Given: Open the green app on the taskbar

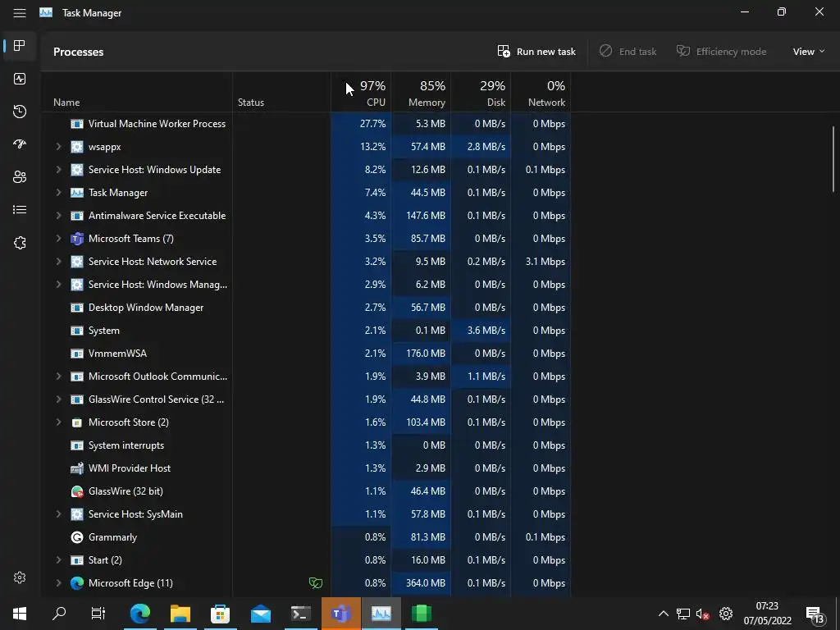Looking at the screenshot, I should pos(421,614).
